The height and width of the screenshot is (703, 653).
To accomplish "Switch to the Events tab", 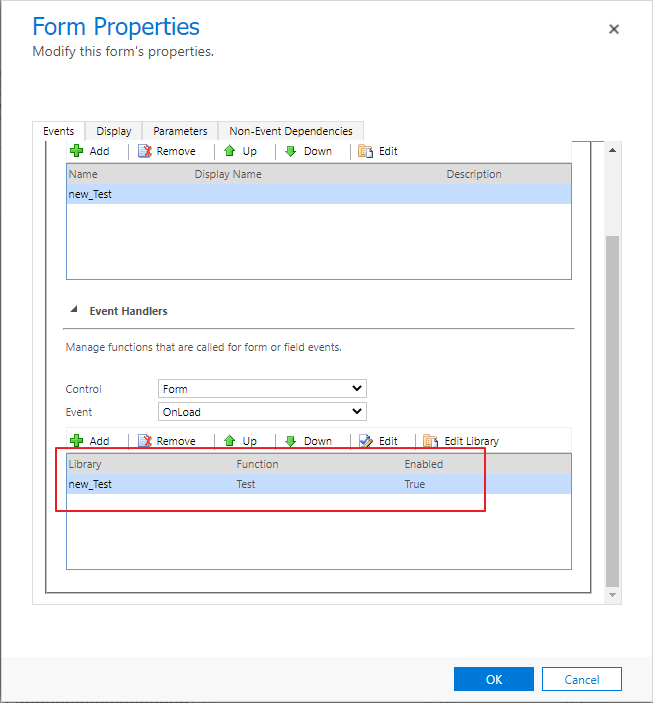I will 58,131.
